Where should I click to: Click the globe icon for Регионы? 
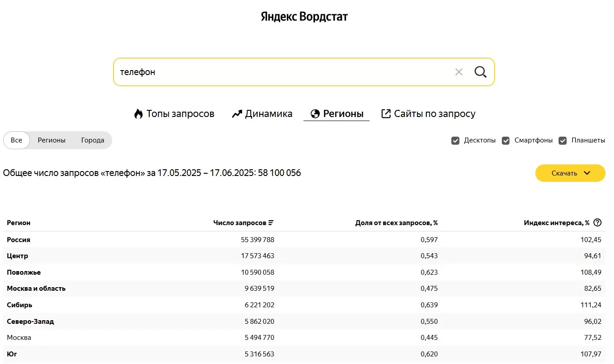315,114
